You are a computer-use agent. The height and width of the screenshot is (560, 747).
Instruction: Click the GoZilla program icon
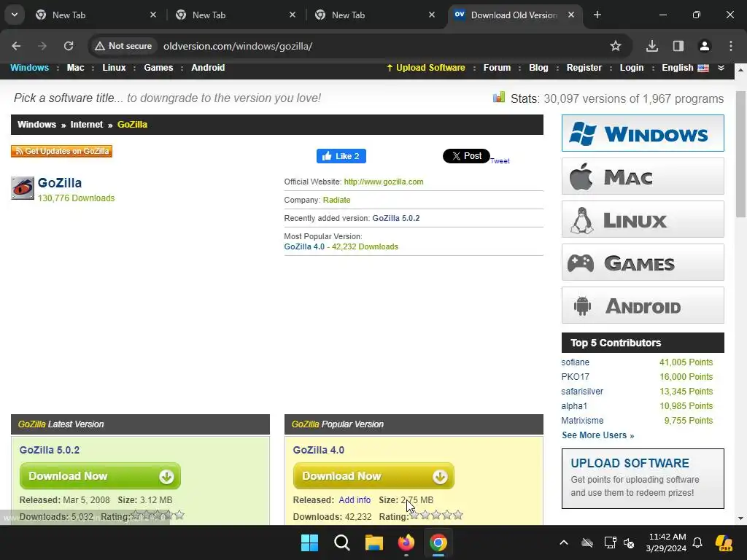pyautogui.click(x=23, y=188)
